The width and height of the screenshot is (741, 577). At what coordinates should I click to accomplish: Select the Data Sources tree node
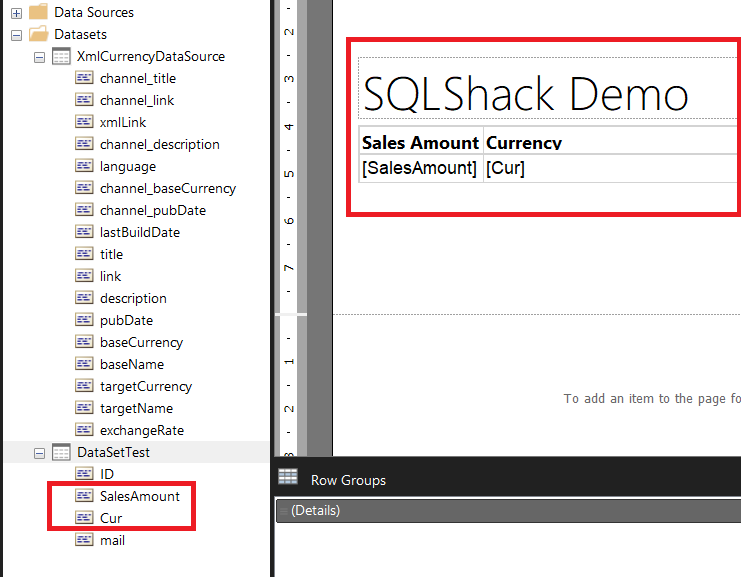(94, 12)
